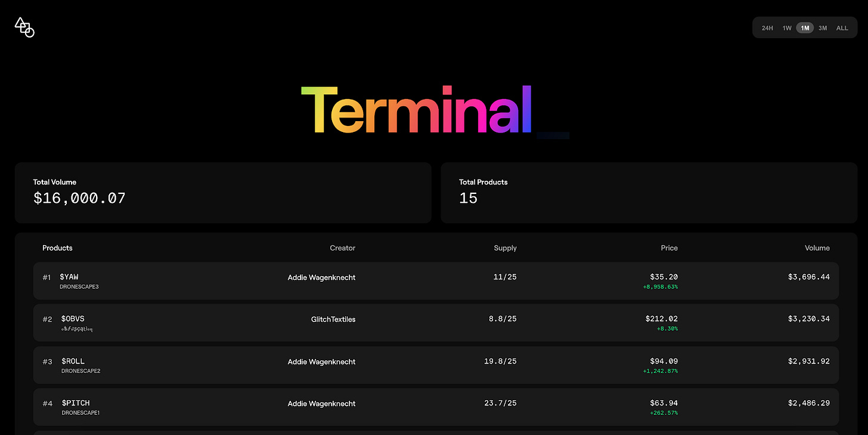Click the 23.7/25 supply value
Image resolution: width=868 pixels, height=435 pixels.
click(x=500, y=403)
